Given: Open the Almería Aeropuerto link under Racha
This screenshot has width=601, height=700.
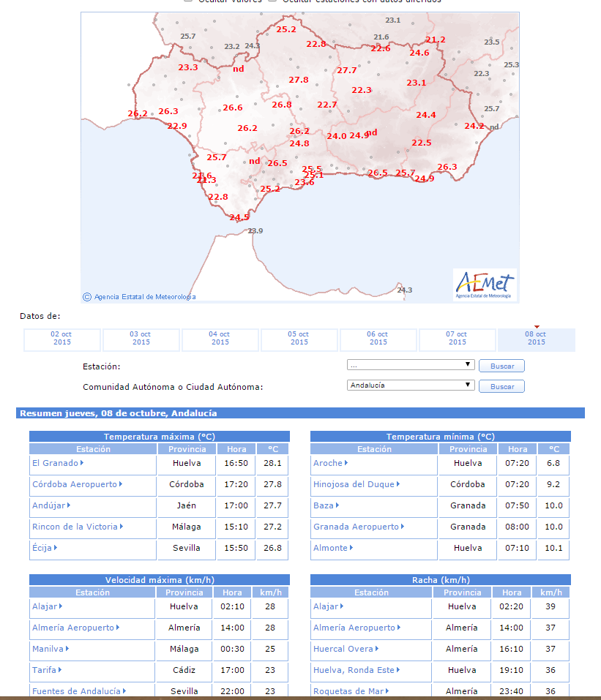Looking at the screenshot, I should pyautogui.click(x=354, y=628).
